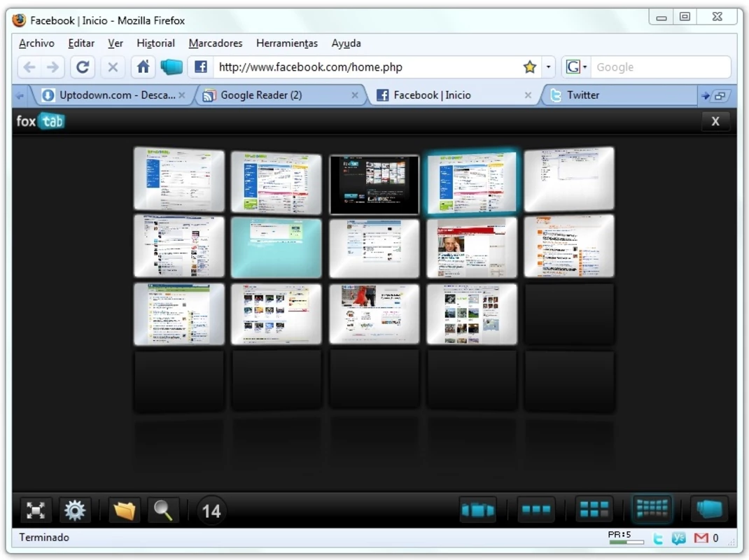Switch to the carousel layout mode

[477, 510]
